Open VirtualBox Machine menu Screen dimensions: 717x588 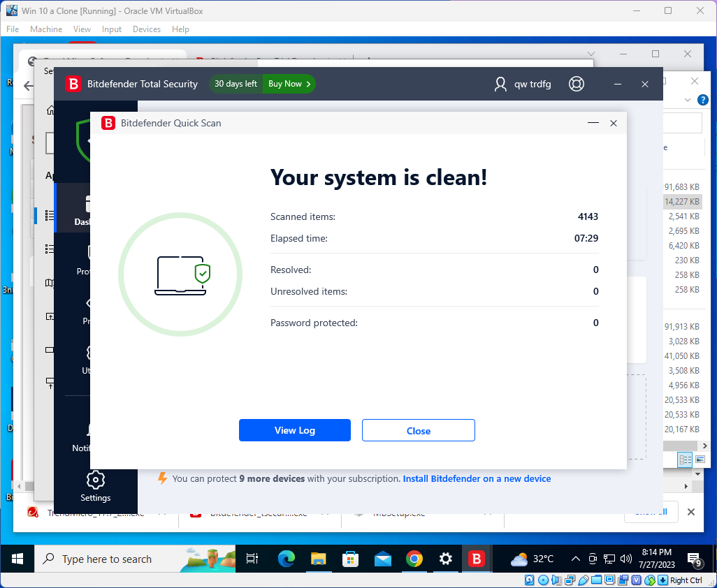click(46, 29)
